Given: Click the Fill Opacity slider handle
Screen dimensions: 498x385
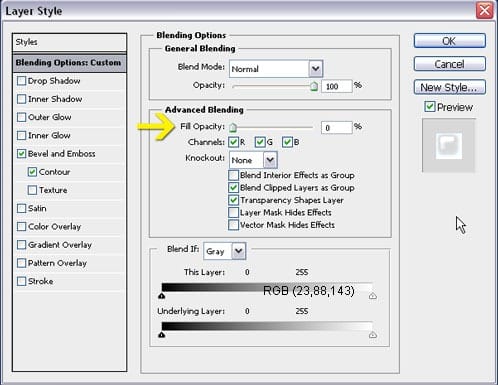Looking at the screenshot, I should click(x=233, y=127).
